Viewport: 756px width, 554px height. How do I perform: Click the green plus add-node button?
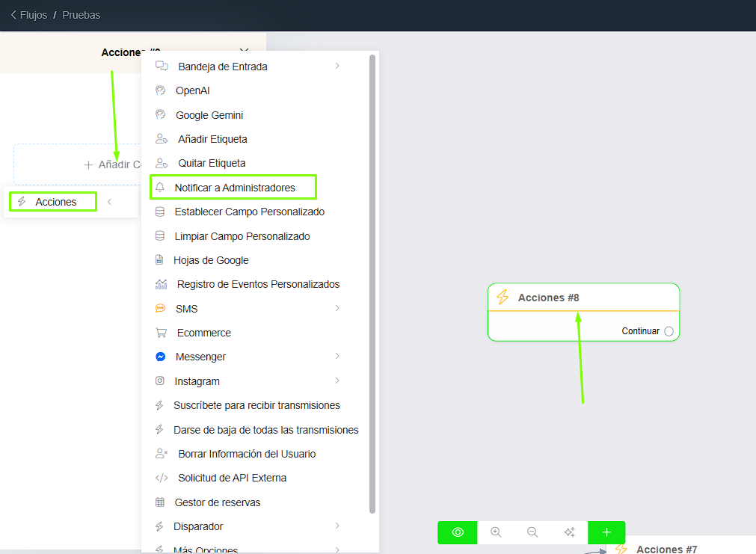606,532
